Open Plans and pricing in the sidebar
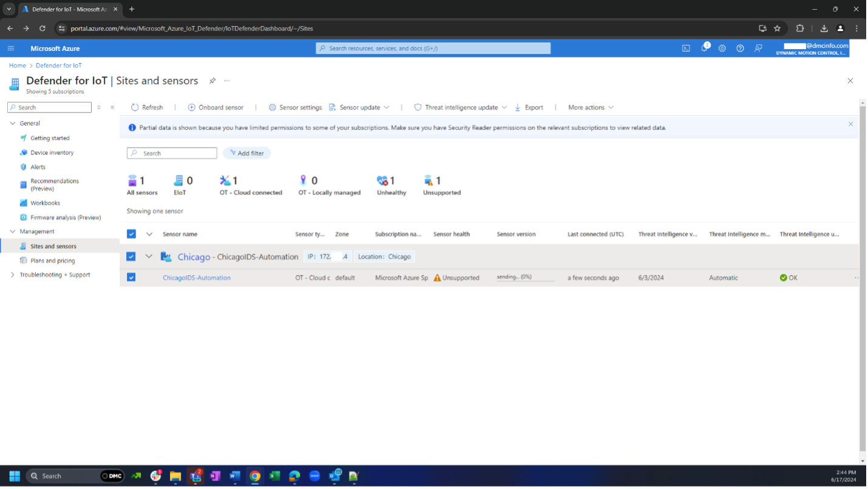Viewport: 868px width, 489px height. (52, 261)
